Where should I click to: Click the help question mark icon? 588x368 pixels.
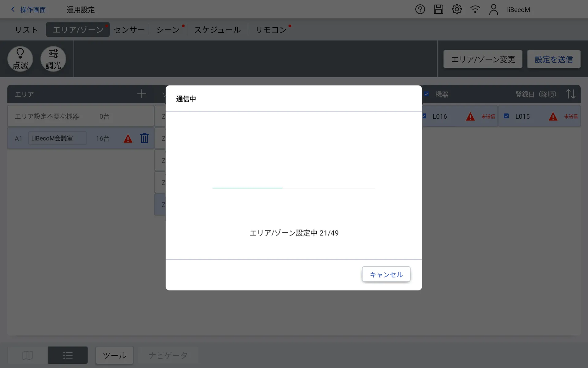[x=420, y=10]
